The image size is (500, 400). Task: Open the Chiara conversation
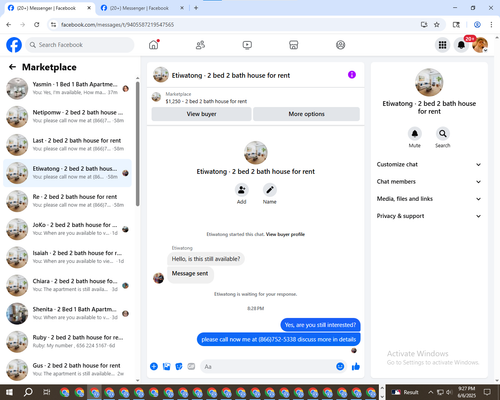(67, 285)
